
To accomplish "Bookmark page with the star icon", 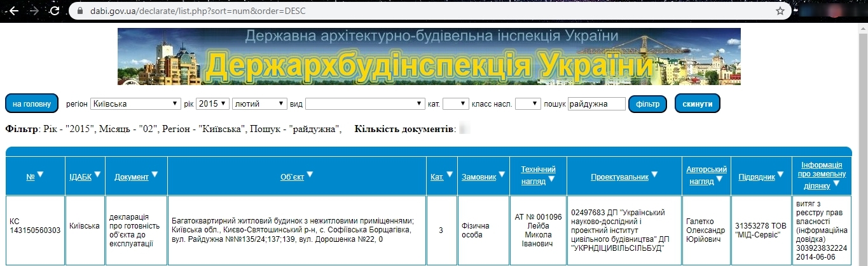I will 780,11.
